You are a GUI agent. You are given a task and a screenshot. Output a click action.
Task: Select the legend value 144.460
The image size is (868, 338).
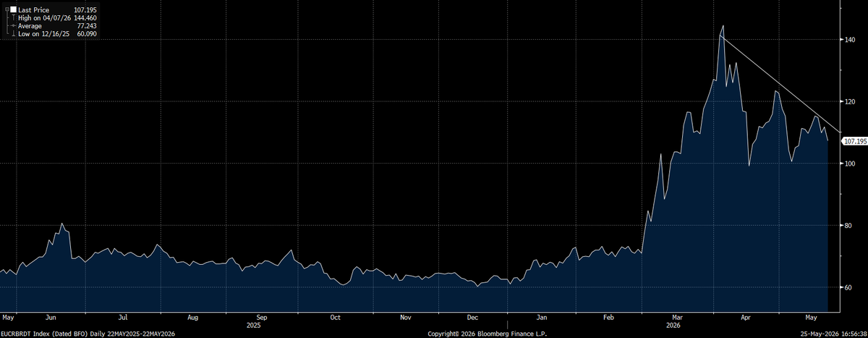pos(86,17)
